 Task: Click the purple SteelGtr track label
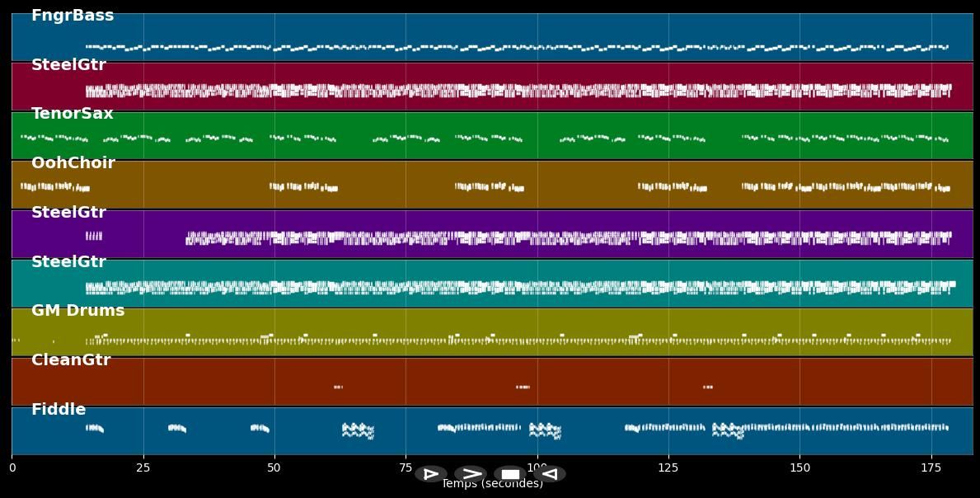coord(68,213)
